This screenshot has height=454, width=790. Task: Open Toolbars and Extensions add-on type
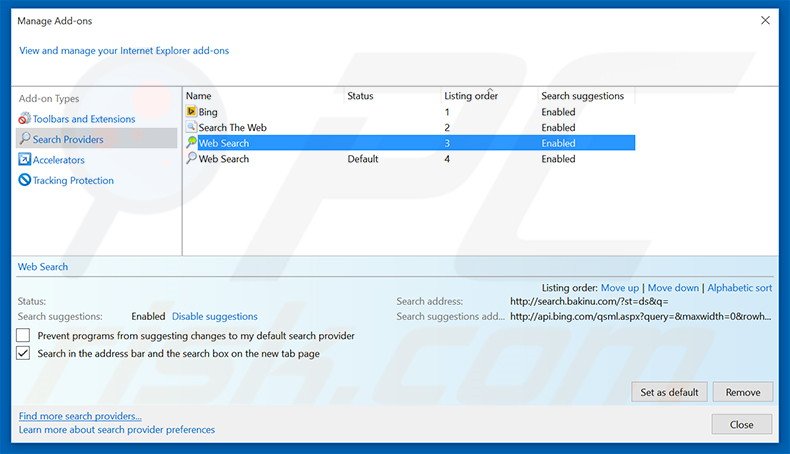pyautogui.click(x=84, y=119)
